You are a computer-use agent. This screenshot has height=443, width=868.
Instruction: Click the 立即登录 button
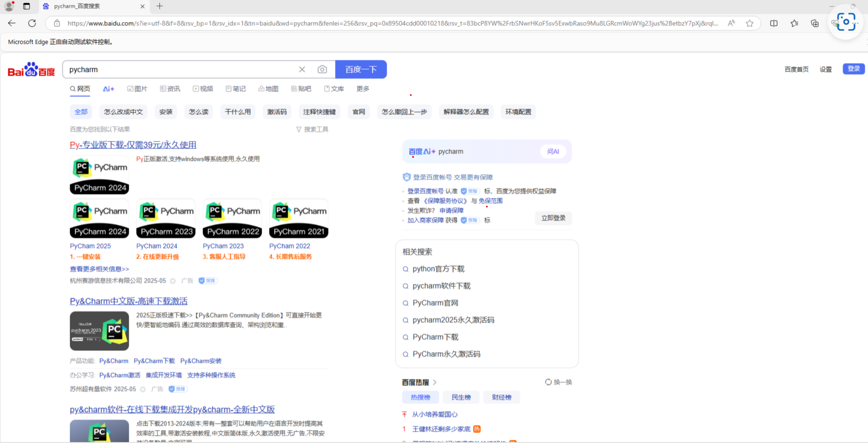coord(553,218)
